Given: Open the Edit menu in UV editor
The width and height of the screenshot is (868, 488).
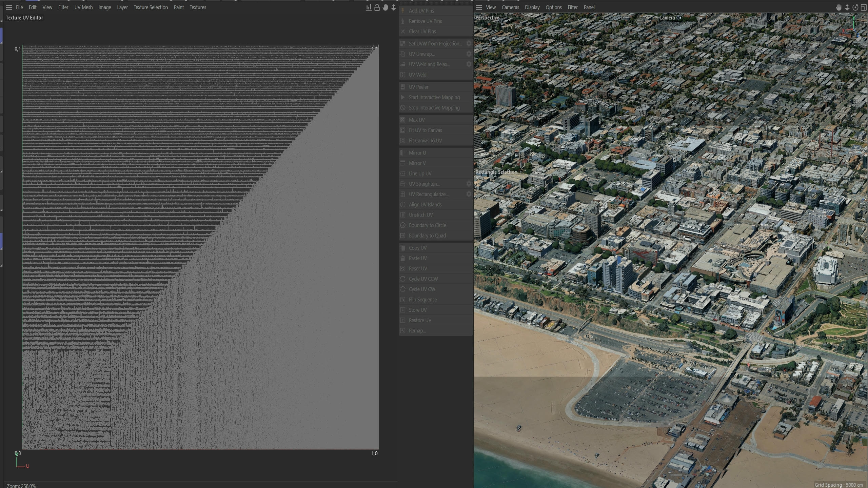Looking at the screenshot, I should [x=33, y=7].
